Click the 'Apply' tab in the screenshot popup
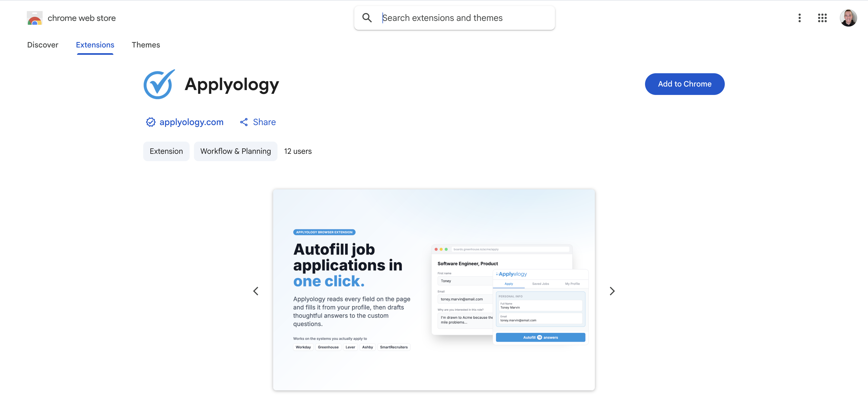 (x=509, y=284)
